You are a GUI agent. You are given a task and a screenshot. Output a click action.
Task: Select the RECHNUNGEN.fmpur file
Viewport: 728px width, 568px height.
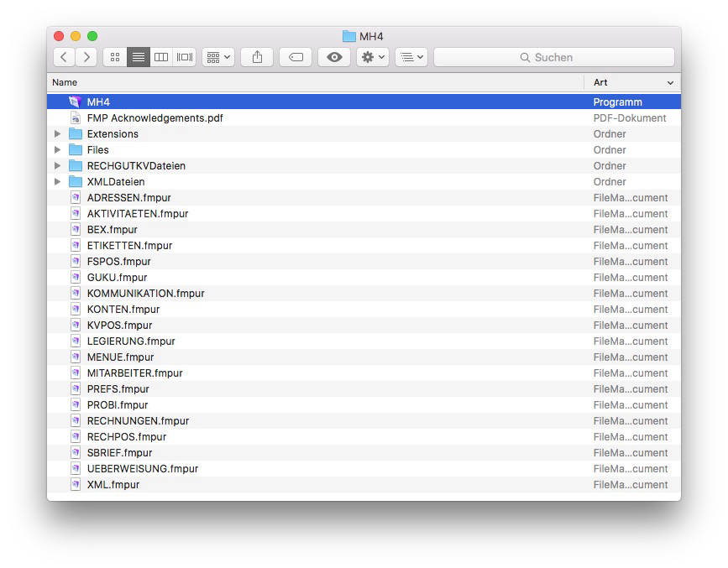coord(138,421)
